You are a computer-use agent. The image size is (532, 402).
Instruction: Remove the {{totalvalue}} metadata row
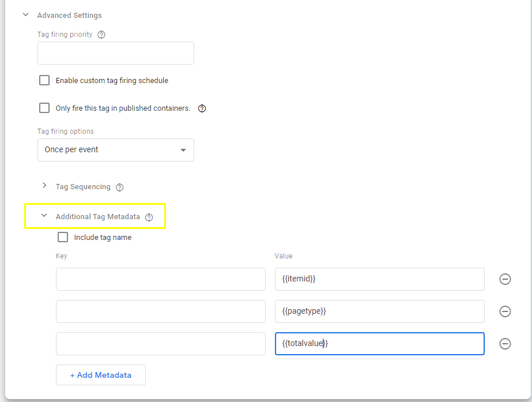[505, 344]
